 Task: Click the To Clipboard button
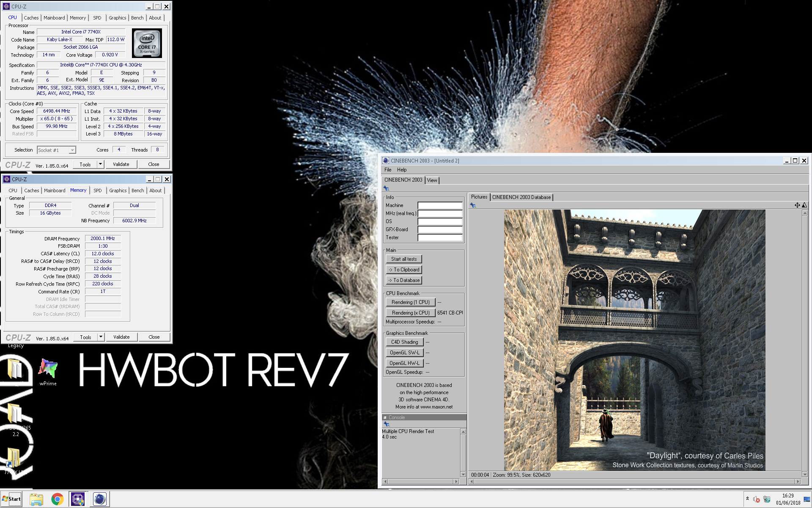point(404,270)
